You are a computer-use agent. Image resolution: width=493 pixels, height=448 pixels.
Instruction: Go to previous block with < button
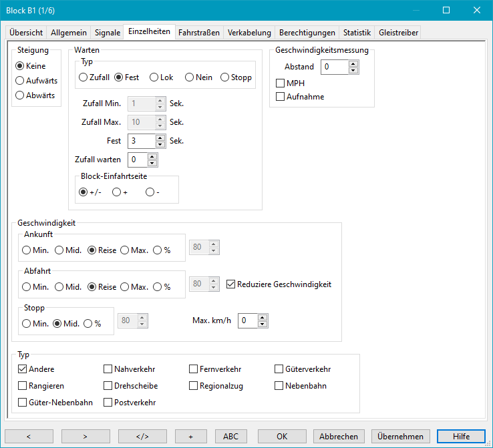29,436
